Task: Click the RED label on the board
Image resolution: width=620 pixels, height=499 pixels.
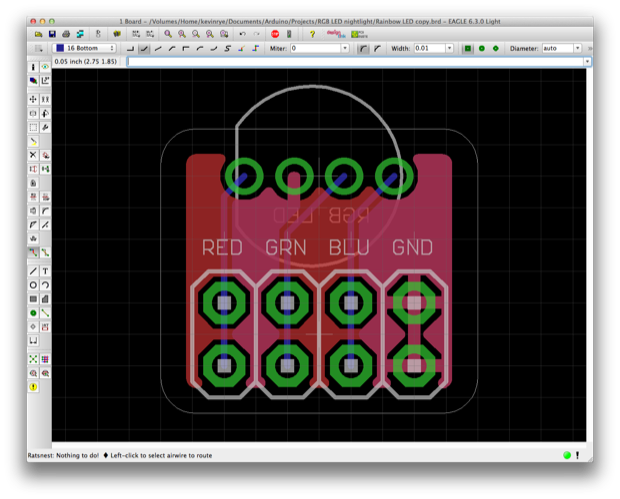Action: point(222,248)
